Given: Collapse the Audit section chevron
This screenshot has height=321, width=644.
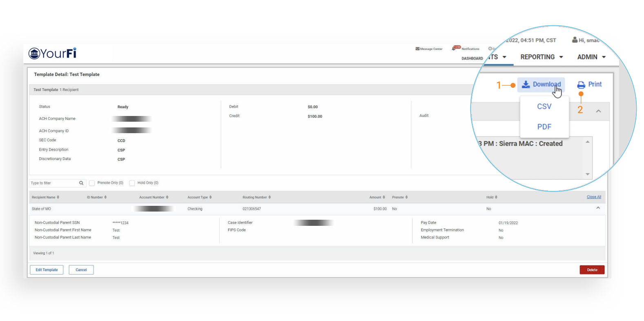Looking at the screenshot, I should pyautogui.click(x=598, y=111).
